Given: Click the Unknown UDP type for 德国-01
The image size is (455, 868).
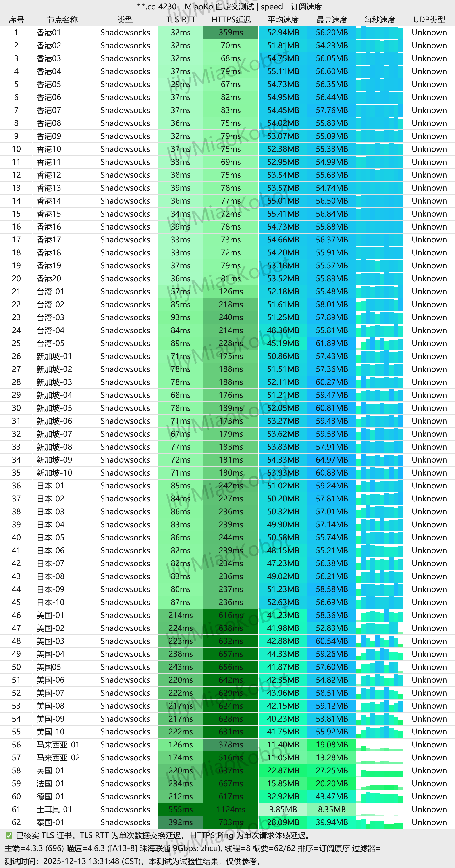Looking at the screenshot, I should (x=429, y=796).
